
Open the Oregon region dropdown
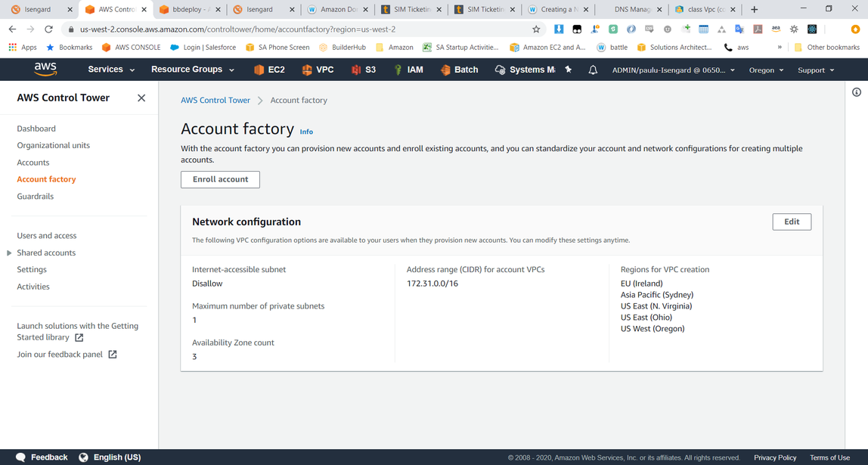tap(766, 70)
